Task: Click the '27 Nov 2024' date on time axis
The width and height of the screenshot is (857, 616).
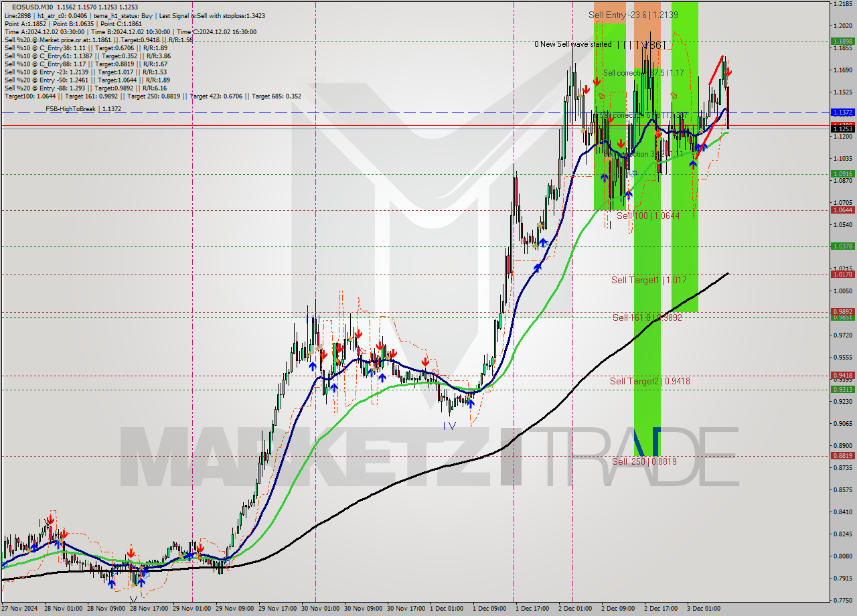Action: click(x=21, y=609)
